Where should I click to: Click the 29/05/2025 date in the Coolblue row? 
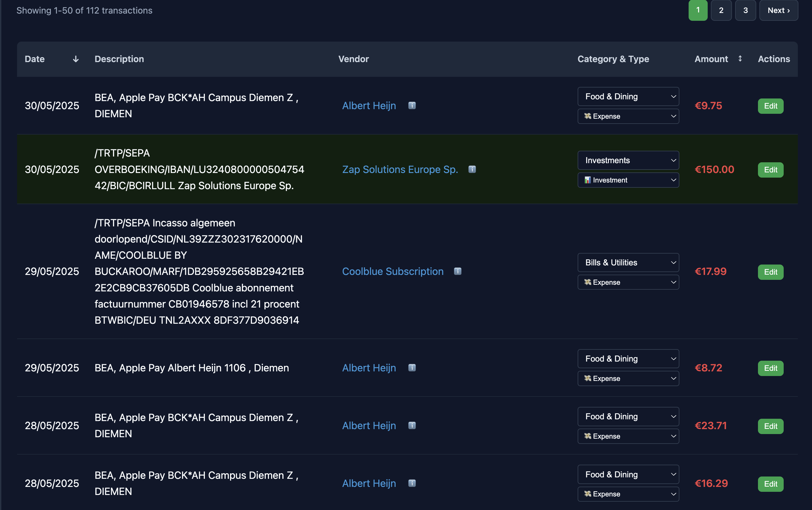pos(52,271)
